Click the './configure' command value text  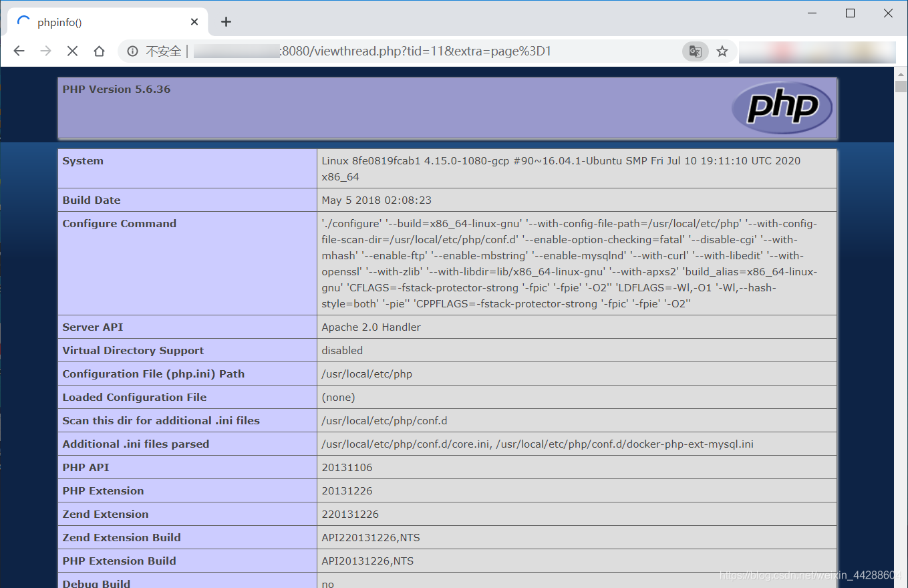click(x=569, y=264)
